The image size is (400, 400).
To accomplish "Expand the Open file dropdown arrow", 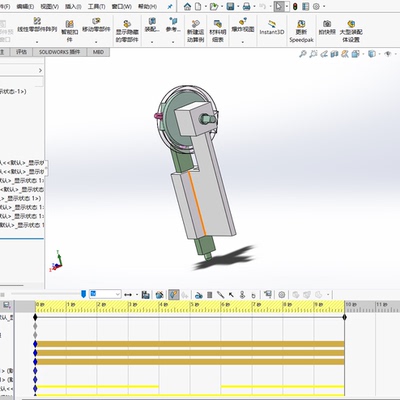I will (222, 6).
